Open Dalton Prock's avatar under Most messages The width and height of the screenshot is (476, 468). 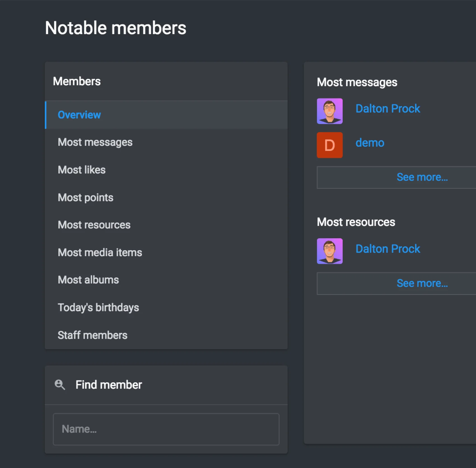coord(330,111)
